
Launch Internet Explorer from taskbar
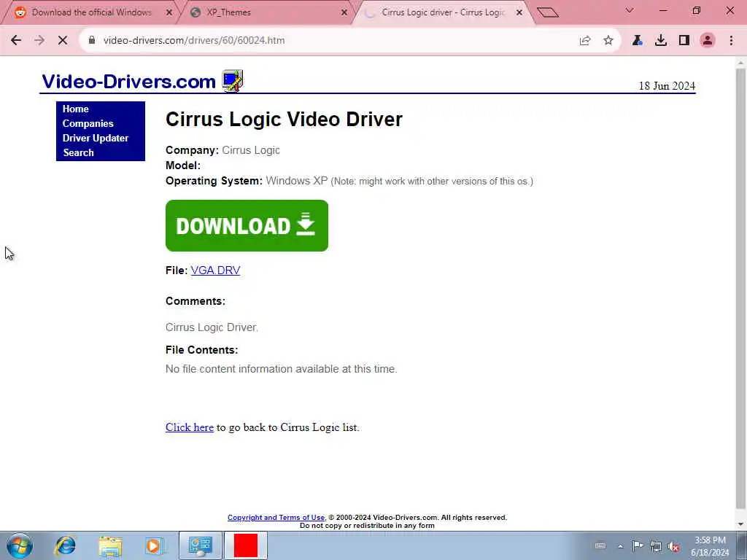click(x=65, y=545)
